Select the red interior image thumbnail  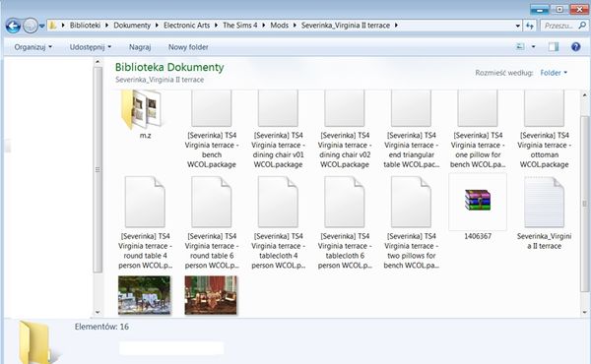[x=211, y=295]
